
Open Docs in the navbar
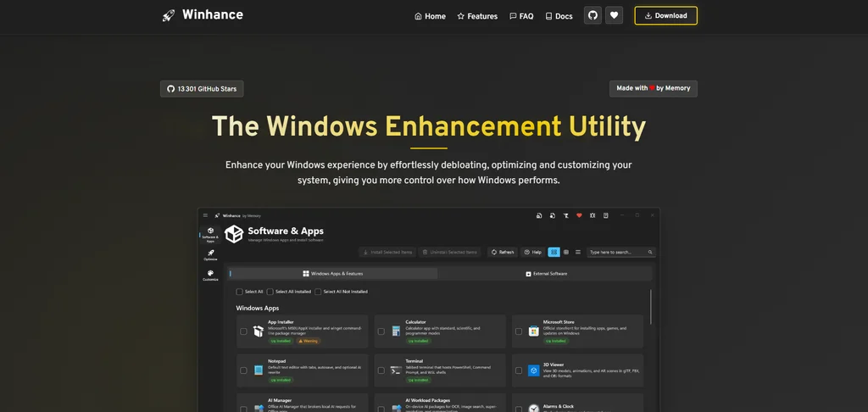tap(559, 16)
